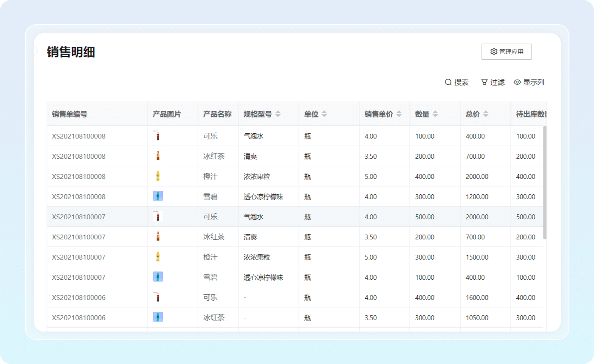Open the filter funnel icon
594x364 pixels.
pos(484,82)
